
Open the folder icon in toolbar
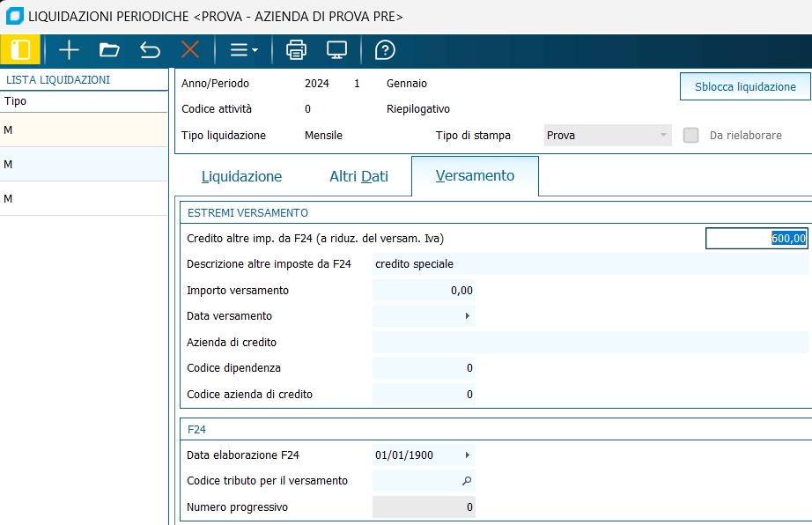[x=109, y=50]
